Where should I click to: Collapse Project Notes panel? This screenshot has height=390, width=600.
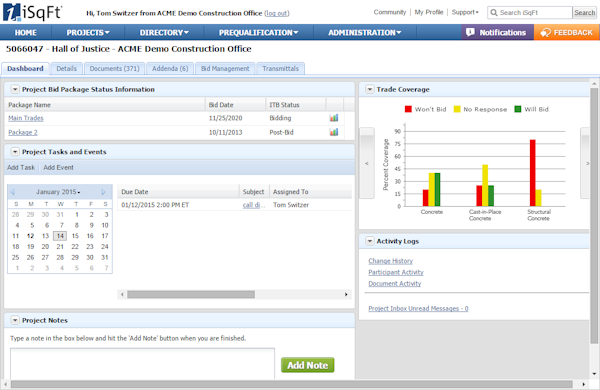click(15, 320)
